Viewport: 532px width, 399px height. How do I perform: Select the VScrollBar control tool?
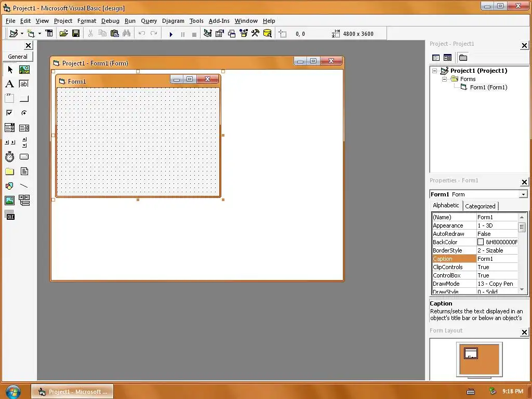(x=24, y=142)
